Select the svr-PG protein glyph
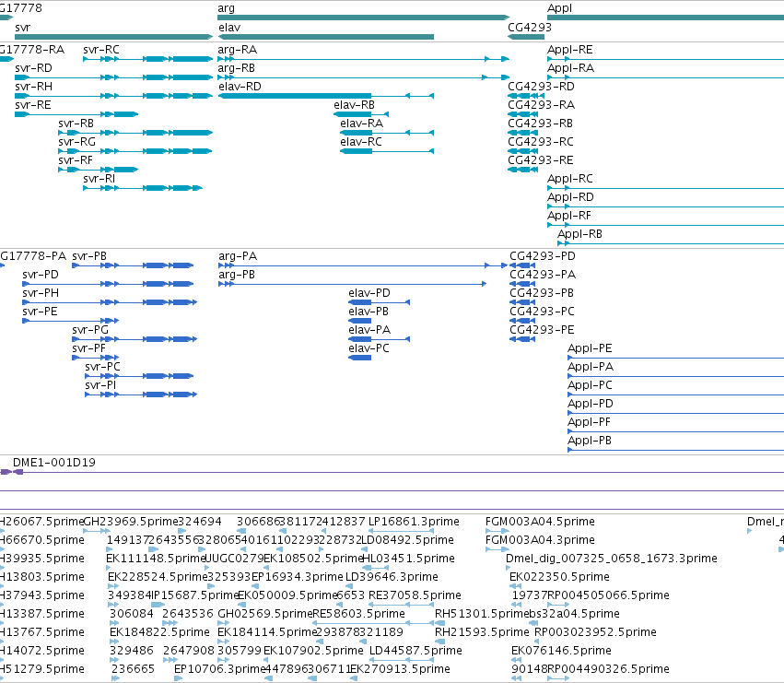Image resolution: width=784 pixels, height=683 pixels. pyautogui.click(x=135, y=339)
